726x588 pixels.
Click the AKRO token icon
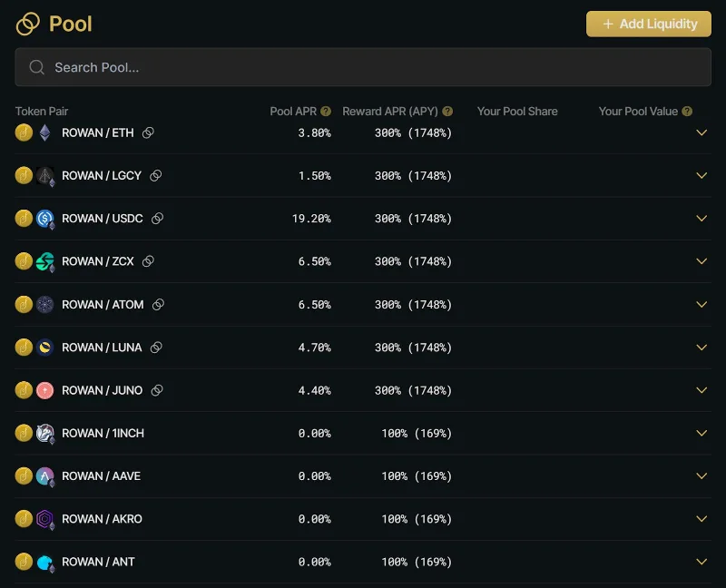(44, 519)
